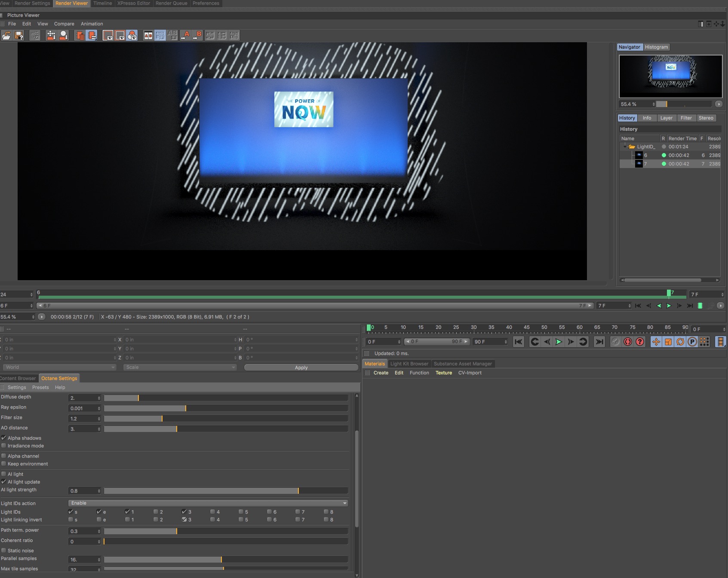Toggle the Rotation keyframe icon
The image size is (728, 578).
(680, 342)
